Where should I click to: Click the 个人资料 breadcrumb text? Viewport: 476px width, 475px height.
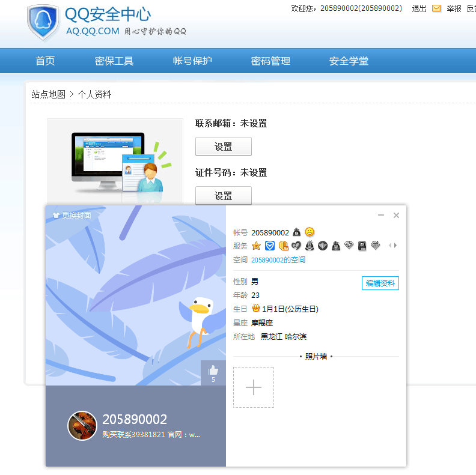click(x=94, y=94)
